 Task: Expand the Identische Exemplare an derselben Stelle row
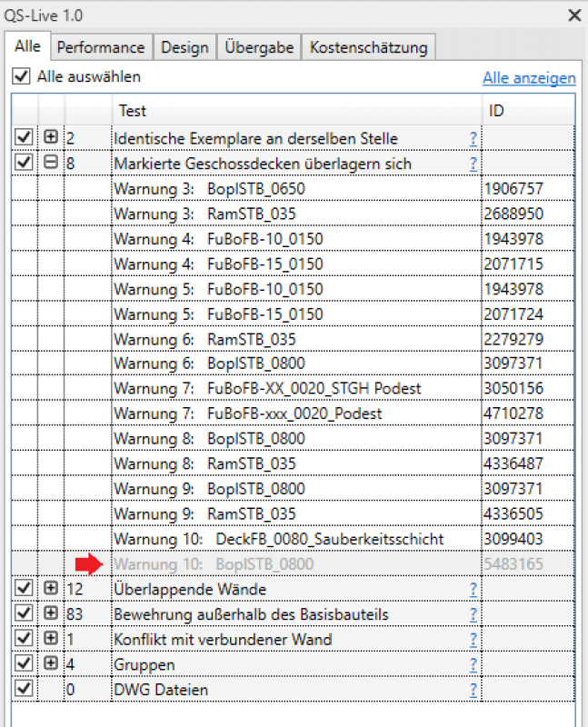tap(51, 137)
